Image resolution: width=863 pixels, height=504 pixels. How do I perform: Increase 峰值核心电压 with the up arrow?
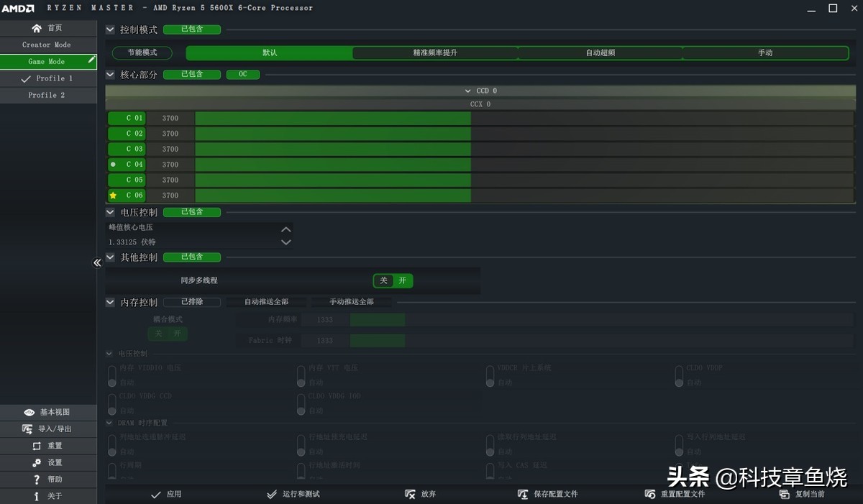(286, 229)
